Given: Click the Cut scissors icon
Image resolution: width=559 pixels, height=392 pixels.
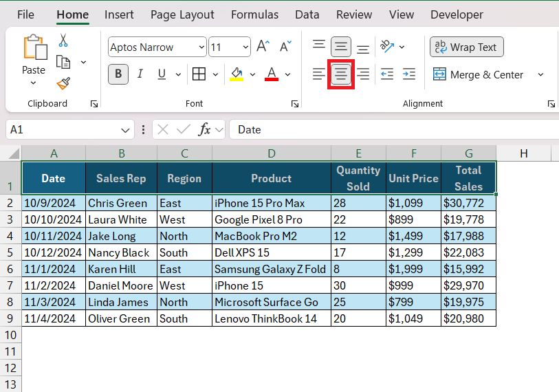Looking at the screenshot, I should pyautogui.click(x=63, y=41).
